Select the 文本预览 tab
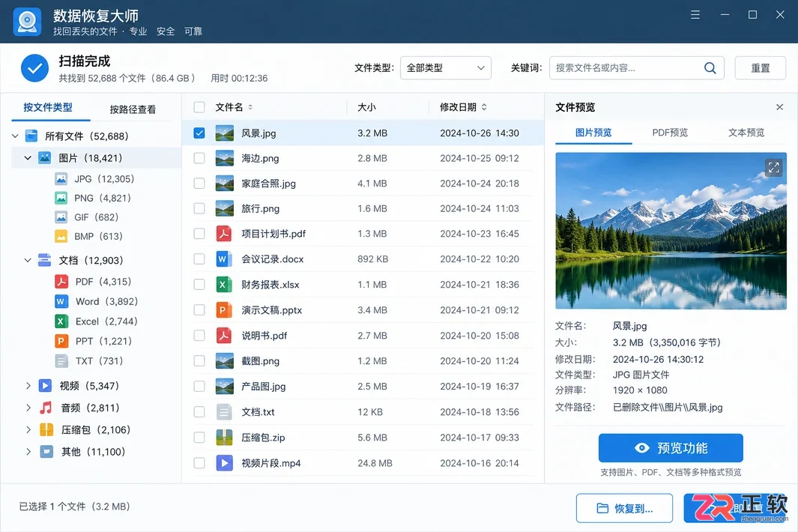 [746, 133]
